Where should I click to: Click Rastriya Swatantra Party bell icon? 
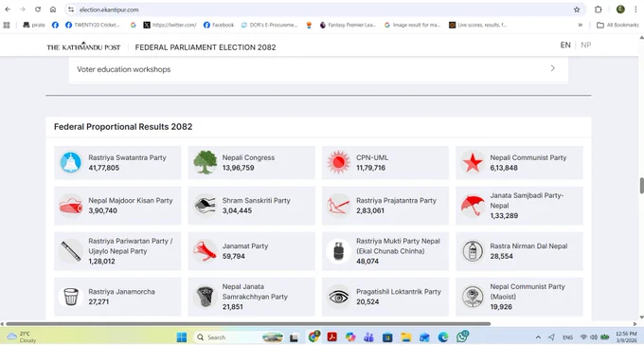point(71,162)
